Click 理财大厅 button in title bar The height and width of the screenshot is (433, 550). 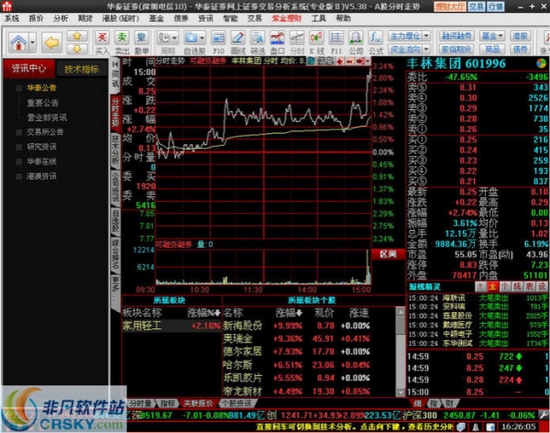click(450, 6)
